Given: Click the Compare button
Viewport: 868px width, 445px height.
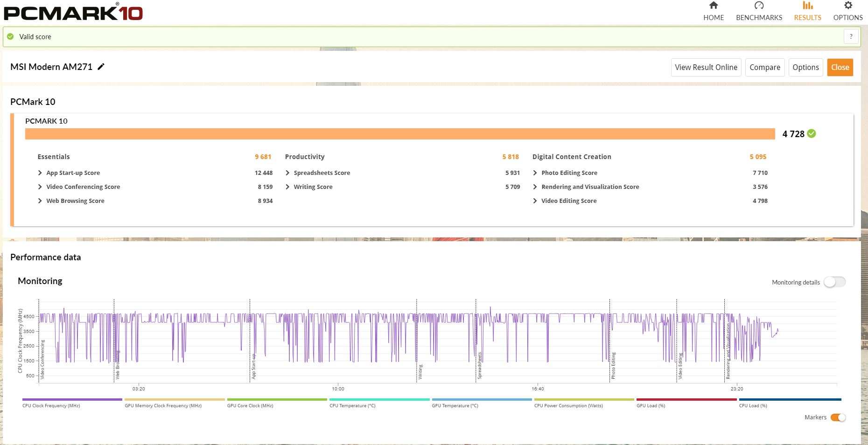Looking at the screenshot, I should pos(765,67).
